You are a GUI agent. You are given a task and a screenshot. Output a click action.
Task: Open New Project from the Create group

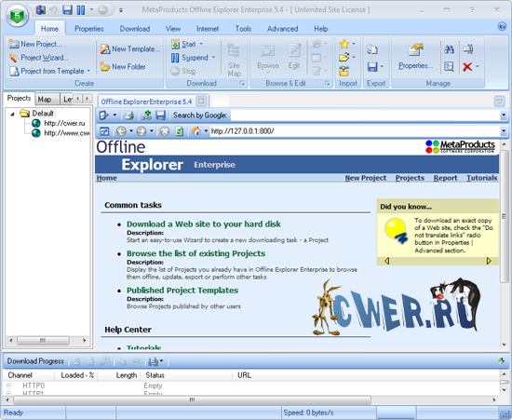point(35,44)
